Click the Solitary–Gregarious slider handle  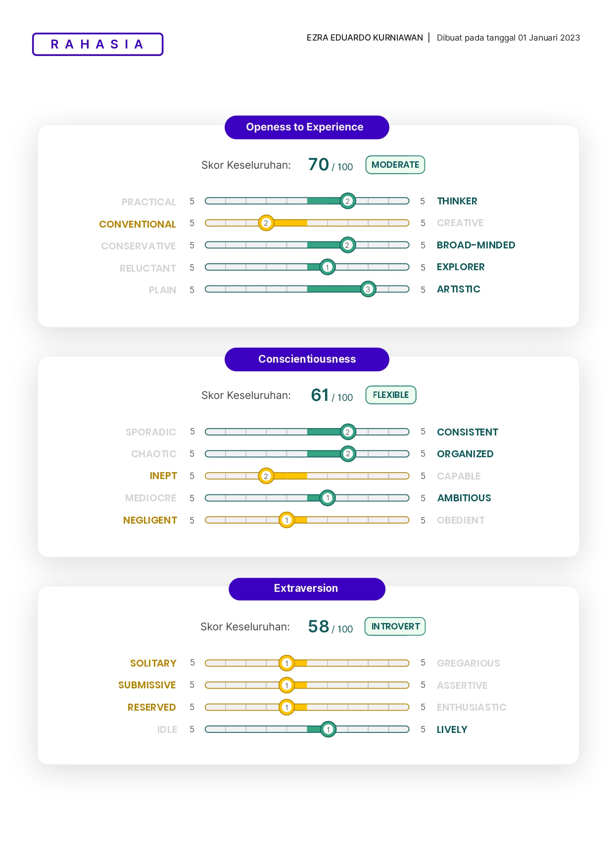pyautogui.click(x=286, y=663)
